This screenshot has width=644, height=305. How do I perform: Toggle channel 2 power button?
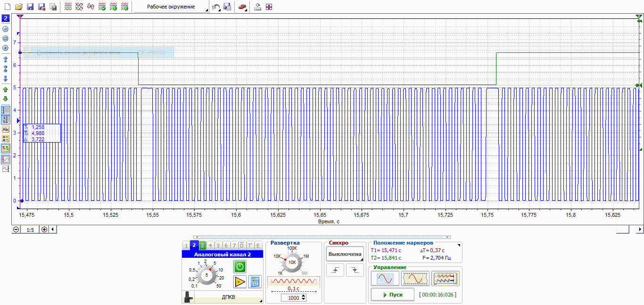pyautogui.click(x=240, y=267)
